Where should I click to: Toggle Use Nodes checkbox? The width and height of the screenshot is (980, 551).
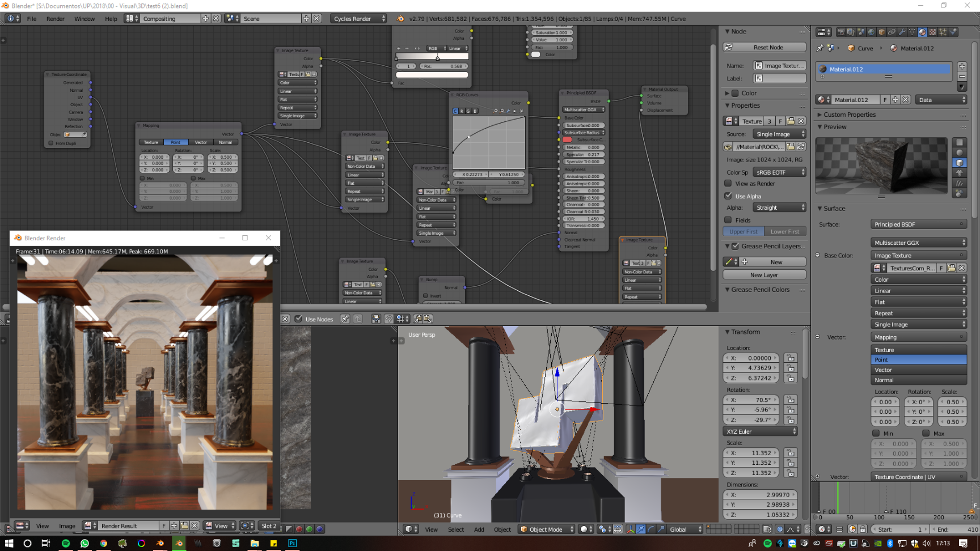tap(298, 319)
